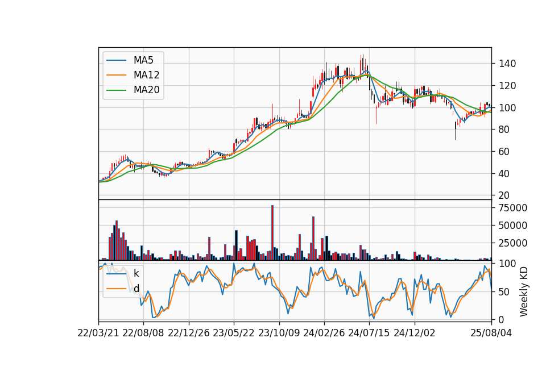
Task: Click the 20 price axis label
Action: pos(504,195)
